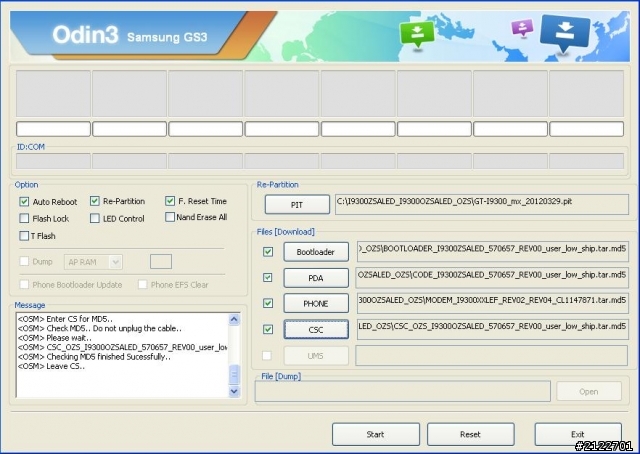Click the purple download icon in banner
Image resolution: width=640 pixels, height=454 pixels.
pyautogui.click(x=522, y=29)
